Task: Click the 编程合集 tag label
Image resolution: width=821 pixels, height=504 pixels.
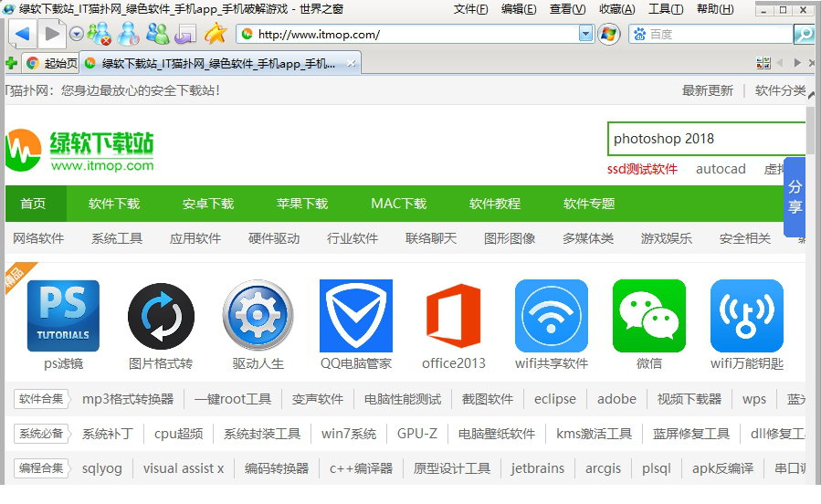Action: [x=41, y=467]
